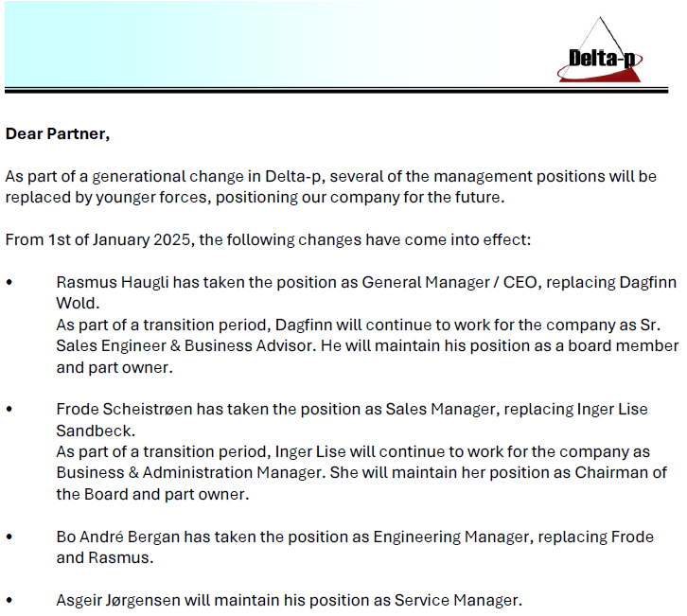Click the bullet before Bo André Bergan
This screenshot has height=616, width=687.
[x=9, y=537]
